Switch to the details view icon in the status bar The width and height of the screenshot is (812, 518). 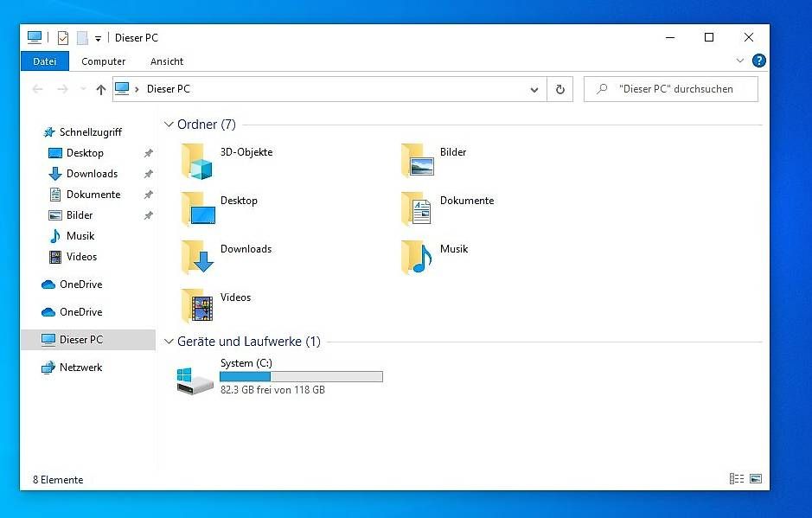coord(737,478)
